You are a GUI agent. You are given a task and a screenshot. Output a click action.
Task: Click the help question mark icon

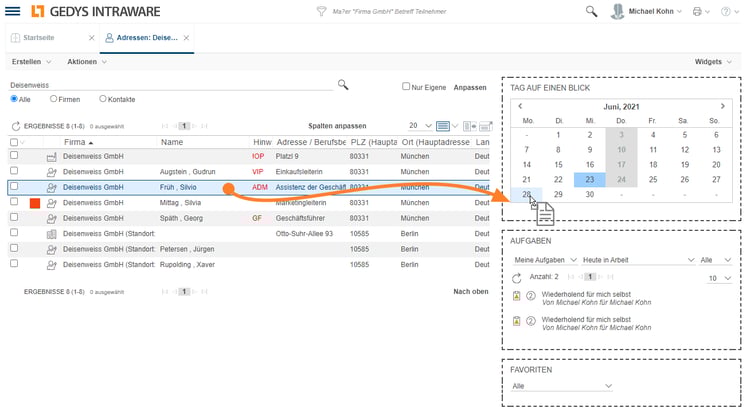point(726,11)
